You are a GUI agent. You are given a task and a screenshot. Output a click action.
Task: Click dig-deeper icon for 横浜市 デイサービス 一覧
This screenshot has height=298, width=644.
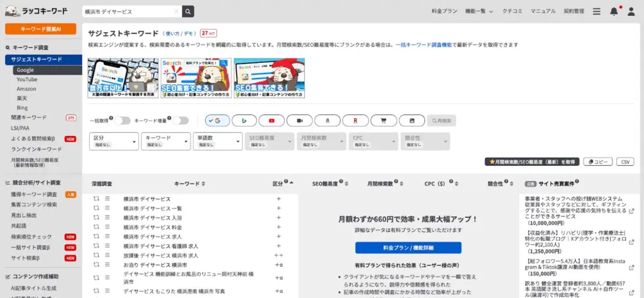96,208
